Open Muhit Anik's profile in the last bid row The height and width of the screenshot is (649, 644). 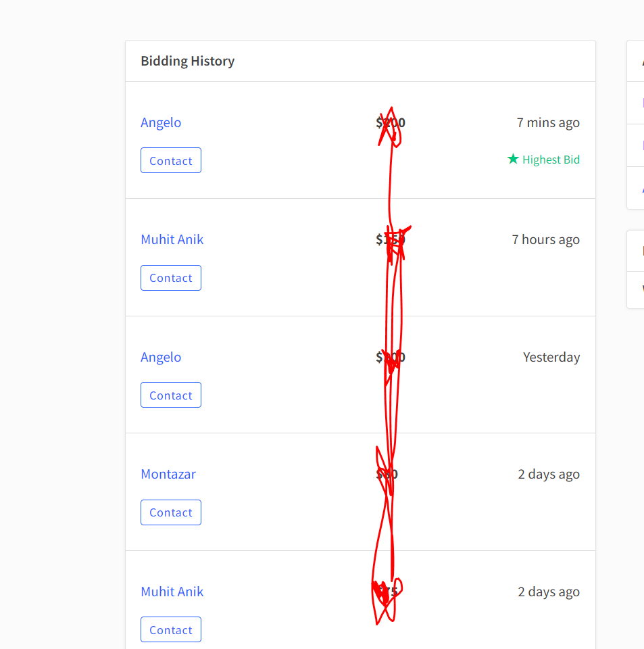tap(172, 592)
